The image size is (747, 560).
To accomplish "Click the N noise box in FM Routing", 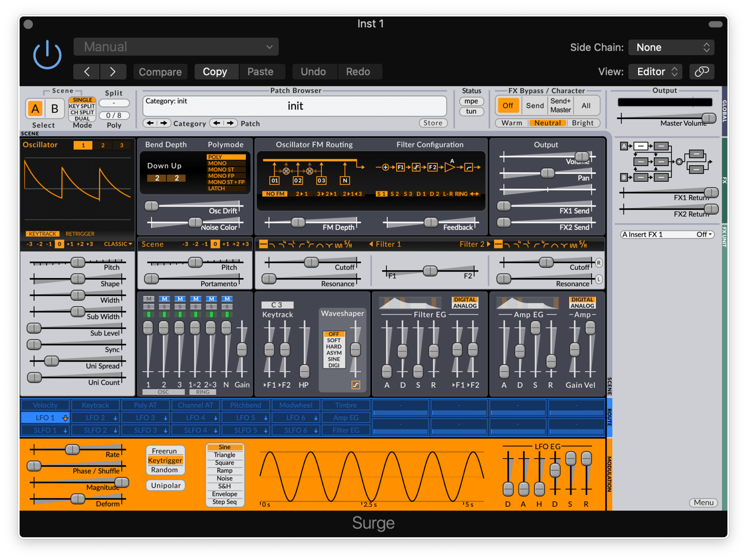I will [345, 181].
